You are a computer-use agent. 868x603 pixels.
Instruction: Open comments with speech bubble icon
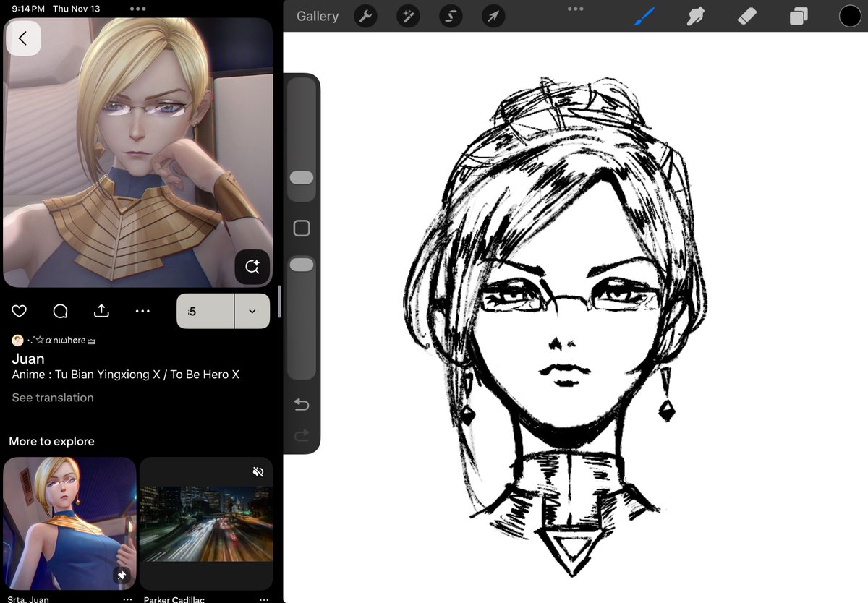pyautogui.click(x=61, y=311)
